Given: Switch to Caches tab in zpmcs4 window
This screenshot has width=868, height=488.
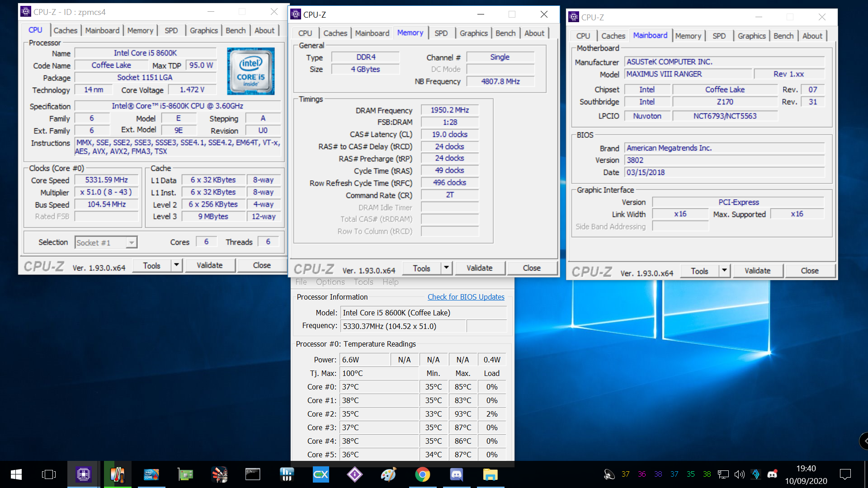Looking at the screenshot, I should coord(65,30).
